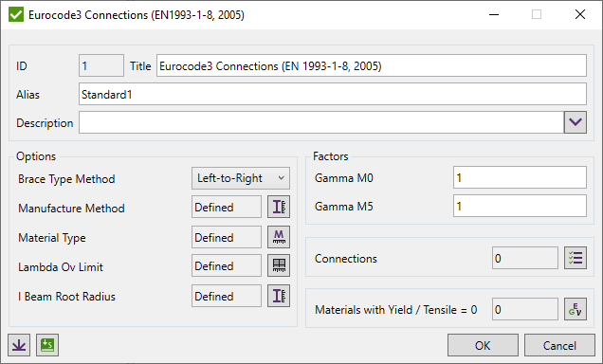The width and height of the screenshot is (603, 364).
Task: Dismiss dialog with Cancel
Action: point(559,345)
